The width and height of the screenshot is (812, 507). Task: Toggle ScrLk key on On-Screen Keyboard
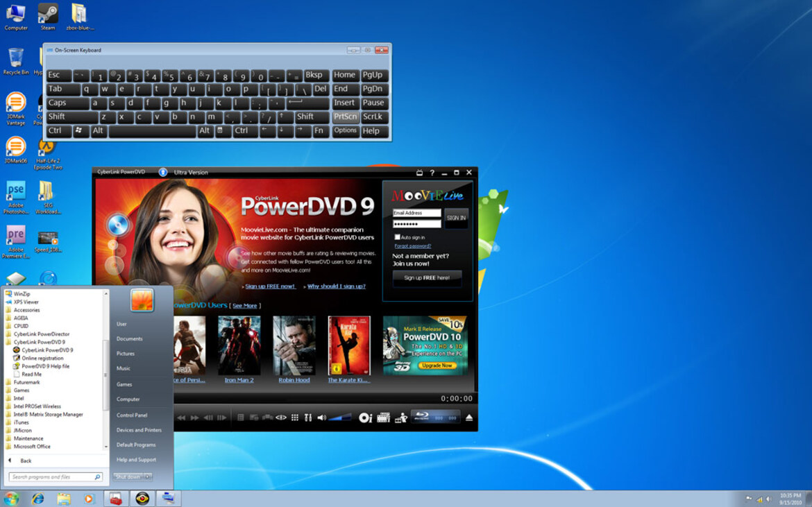click(374, 117)
